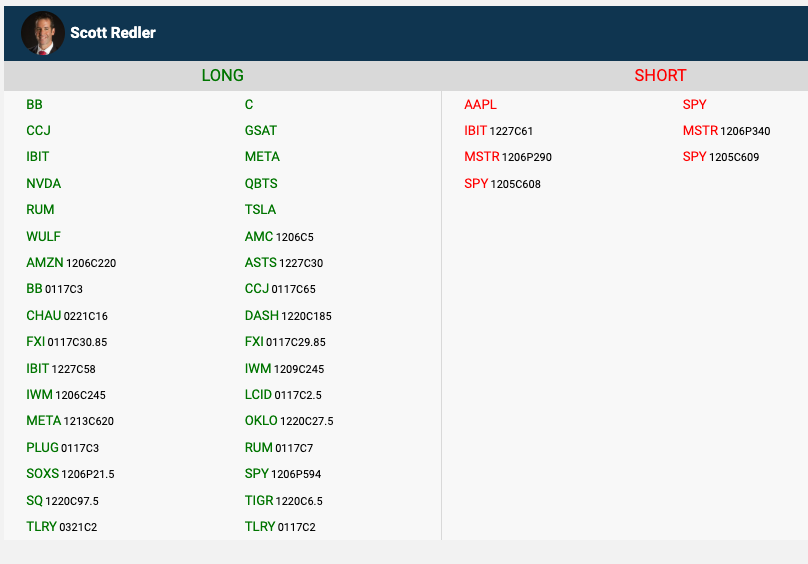808x564 pixels.
Task: Click the short IBIT 1227C61 option
Action: coord(498,131)
